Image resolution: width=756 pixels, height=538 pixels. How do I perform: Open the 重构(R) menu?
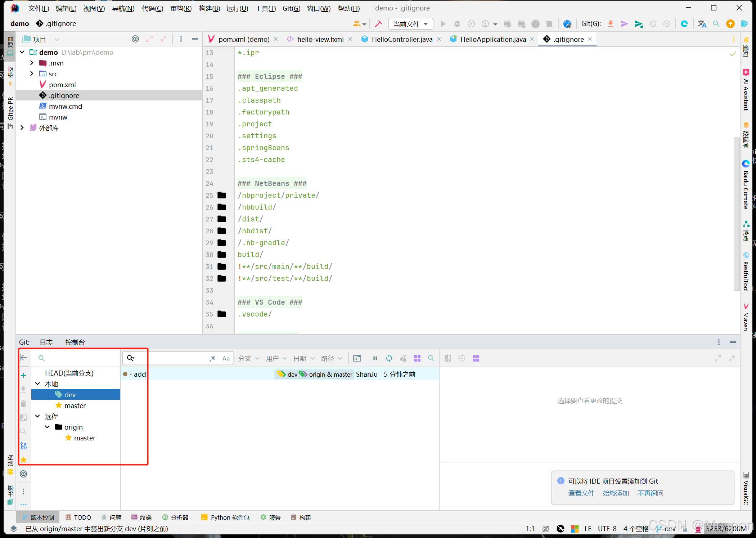181,8
